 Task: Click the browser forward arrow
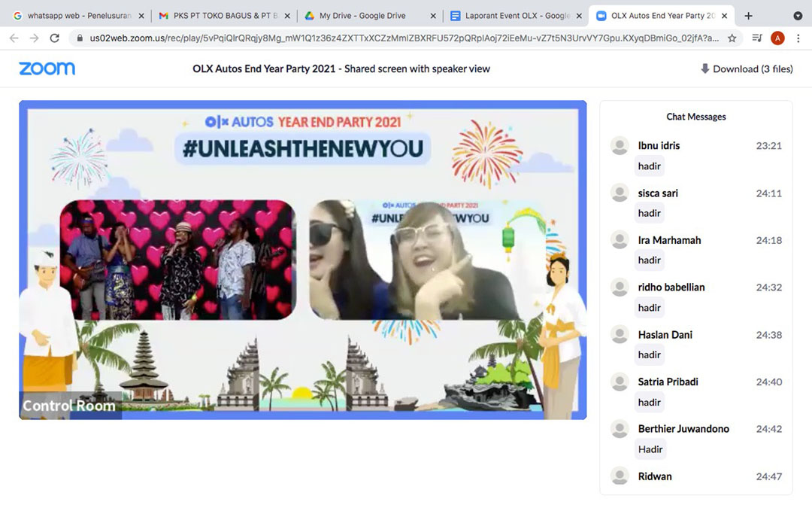(x=34, y=38)
